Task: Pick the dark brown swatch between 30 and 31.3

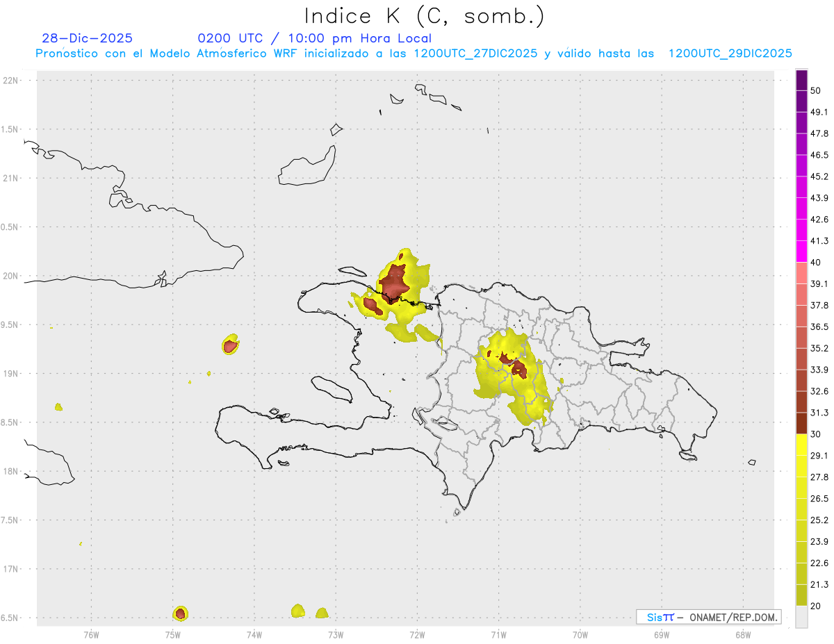Action: tap(801, 423)
